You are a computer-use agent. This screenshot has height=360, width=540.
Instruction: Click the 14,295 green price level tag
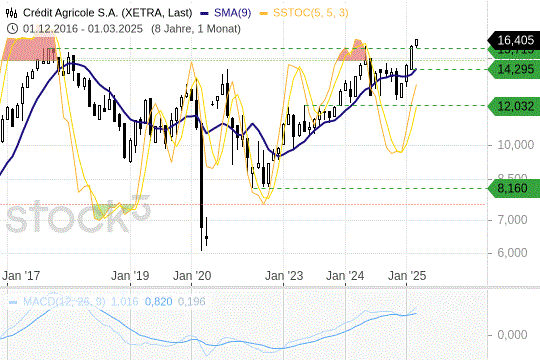514,69
